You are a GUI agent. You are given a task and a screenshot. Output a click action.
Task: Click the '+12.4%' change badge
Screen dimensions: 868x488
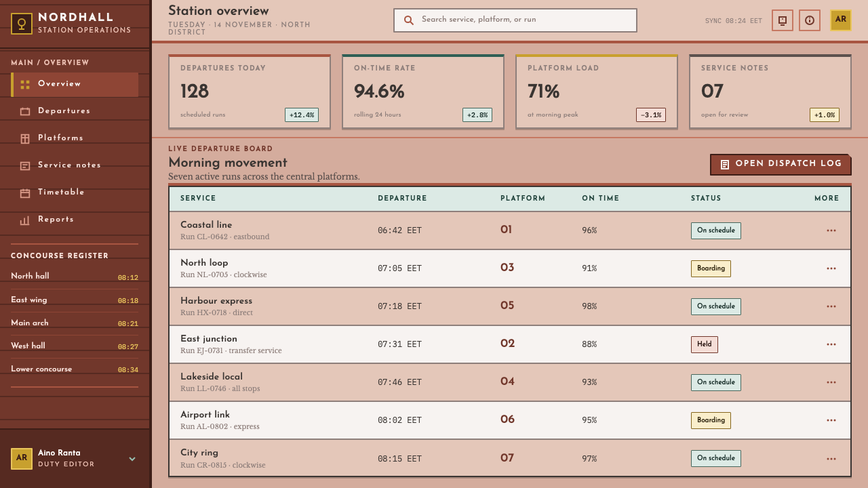pyautogui.click(x=302, y=115)
